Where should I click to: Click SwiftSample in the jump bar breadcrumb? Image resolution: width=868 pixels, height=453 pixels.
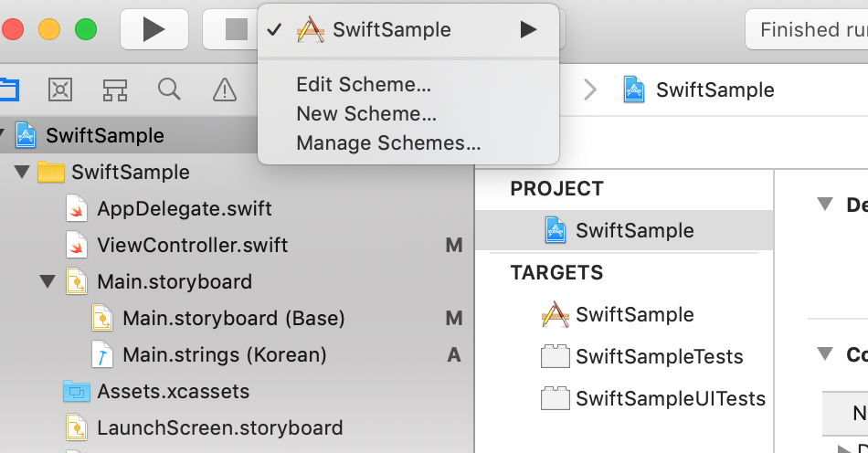tap(715, 90)
